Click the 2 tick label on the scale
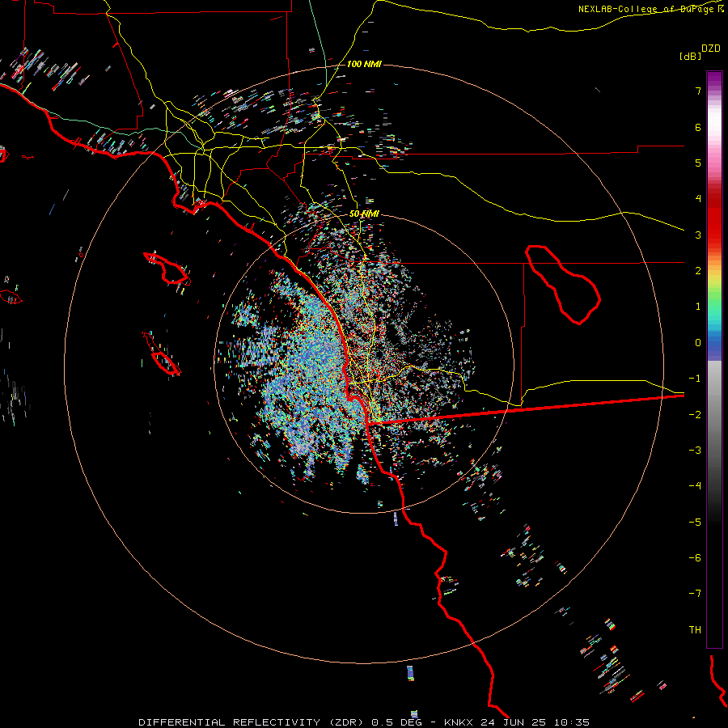This screenshot has height=728, width=728. pos(698,271)
